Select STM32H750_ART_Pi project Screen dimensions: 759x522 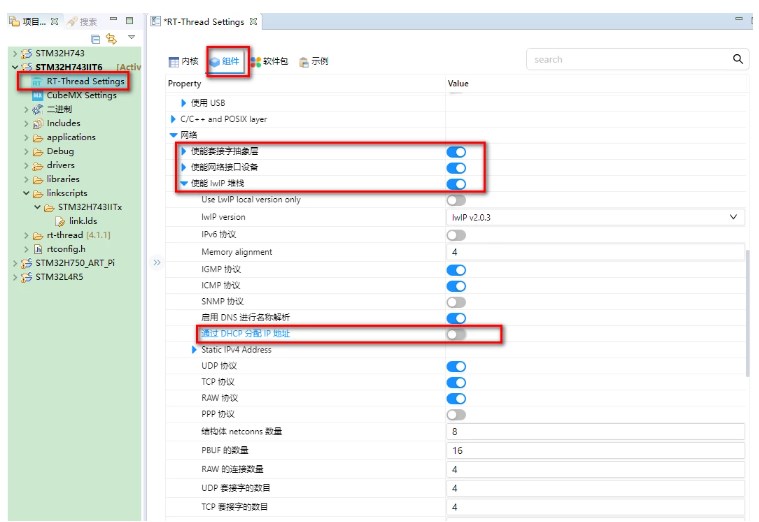pos(68,263)
